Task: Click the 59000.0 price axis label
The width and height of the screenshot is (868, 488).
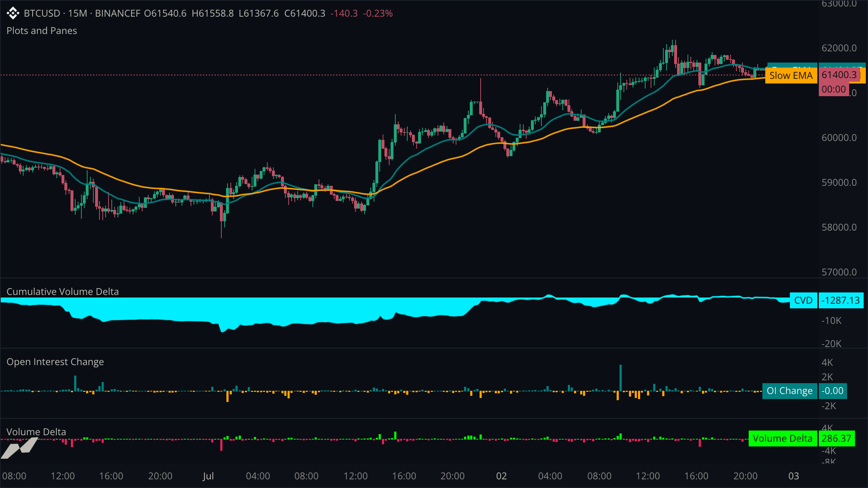Action: pyautogui.click(x=839, y=183)
